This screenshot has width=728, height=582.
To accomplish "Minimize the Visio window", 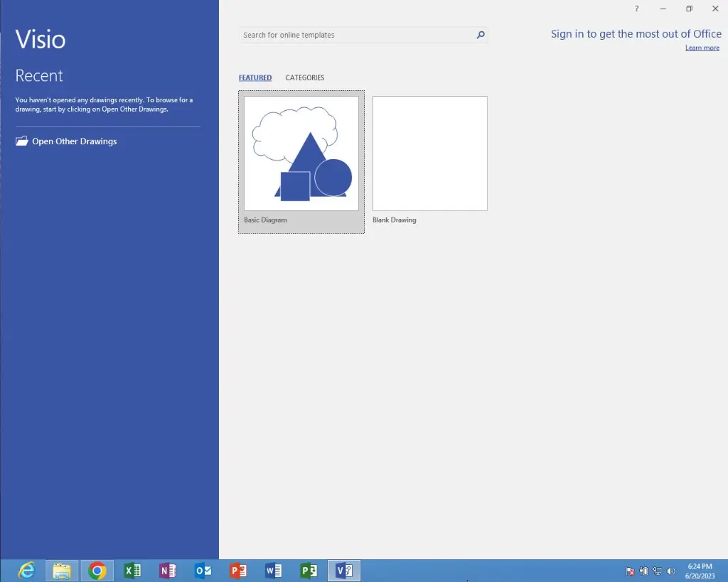I will click(x=663, y=9).
